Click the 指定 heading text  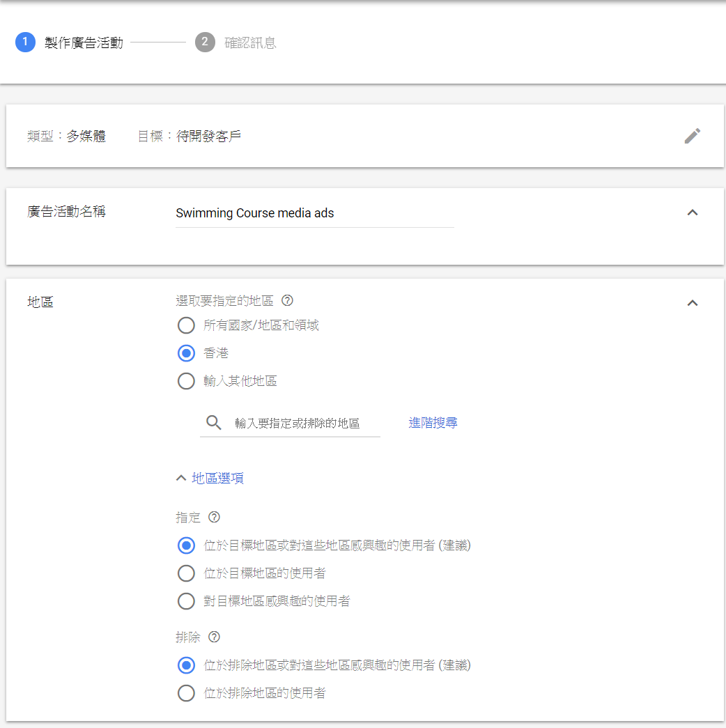188,518
